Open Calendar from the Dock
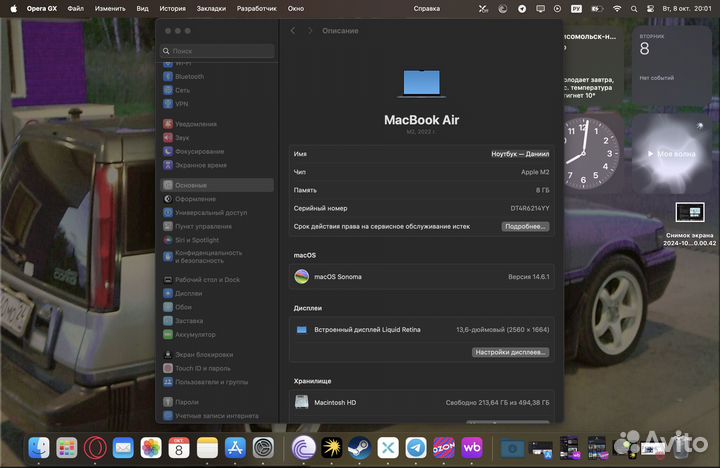 (179, 448)
